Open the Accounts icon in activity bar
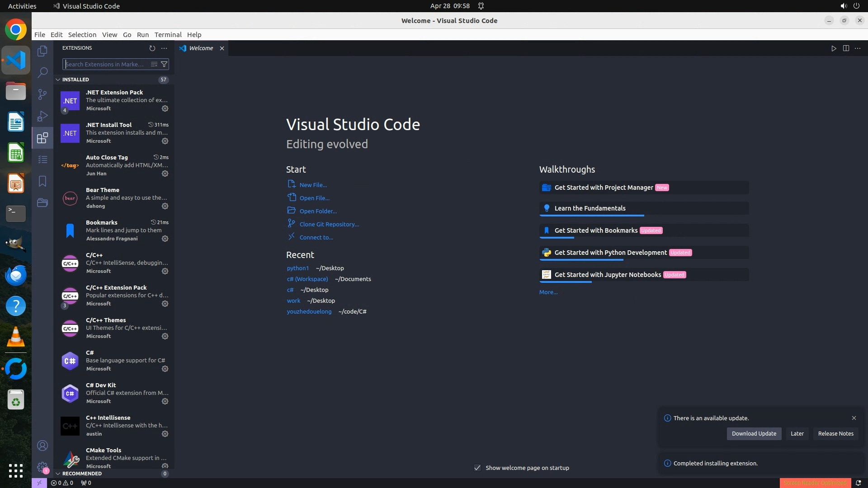The height and width of the screenshot is (488, 868). point(42,446)
